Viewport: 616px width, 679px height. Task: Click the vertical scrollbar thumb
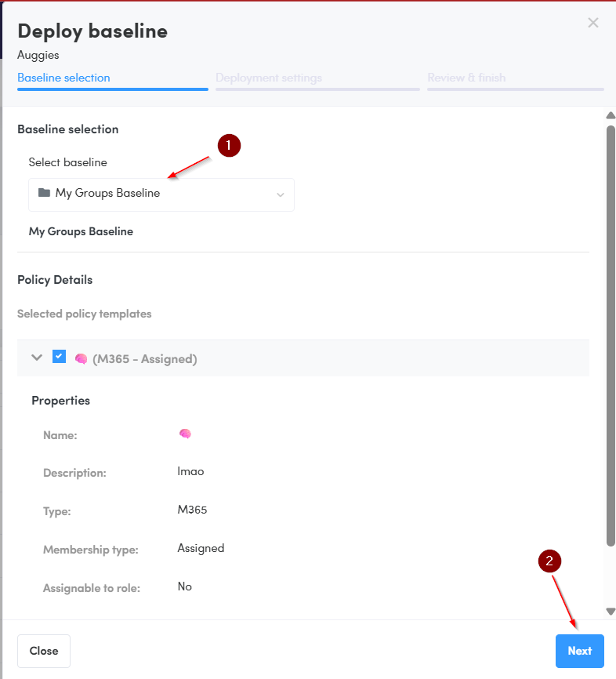(611, 329)
